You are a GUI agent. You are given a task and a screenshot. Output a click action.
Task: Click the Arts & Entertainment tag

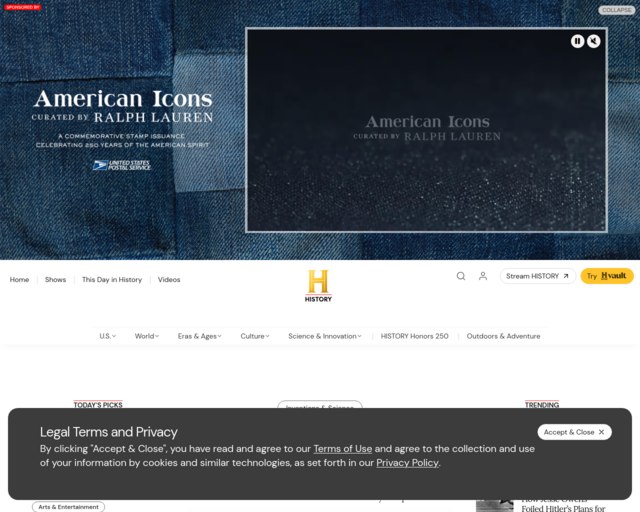(x=69, y=507)
